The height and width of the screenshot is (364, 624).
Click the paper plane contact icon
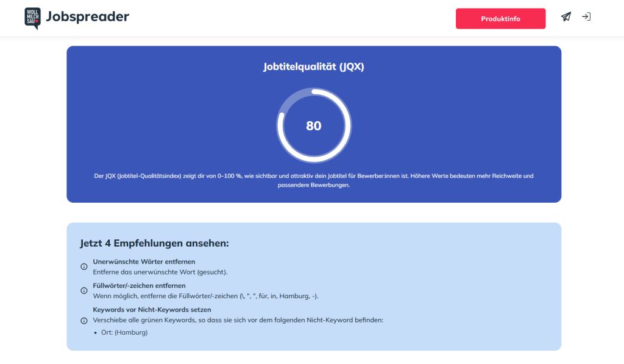tap(566, 18)
